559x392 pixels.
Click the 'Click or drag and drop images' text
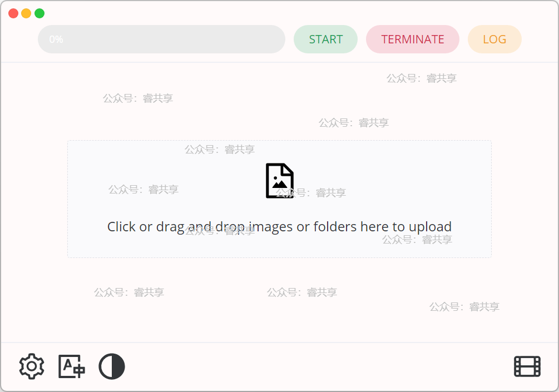click(279, 227)
